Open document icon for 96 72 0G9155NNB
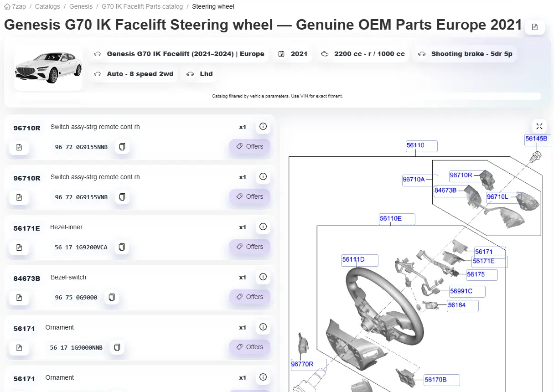554x392 pixels. pos(19,147)
